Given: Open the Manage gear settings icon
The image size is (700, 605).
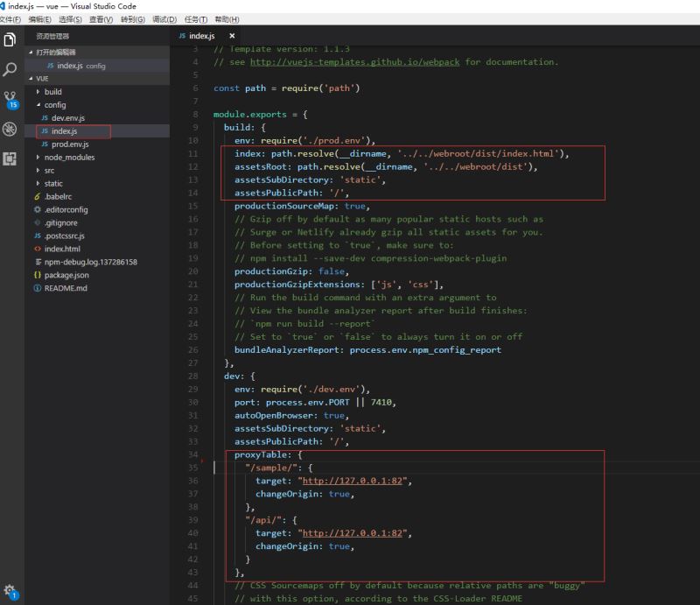Looking at the screenshot, I should pyautogui.click(x=10, y=591).
